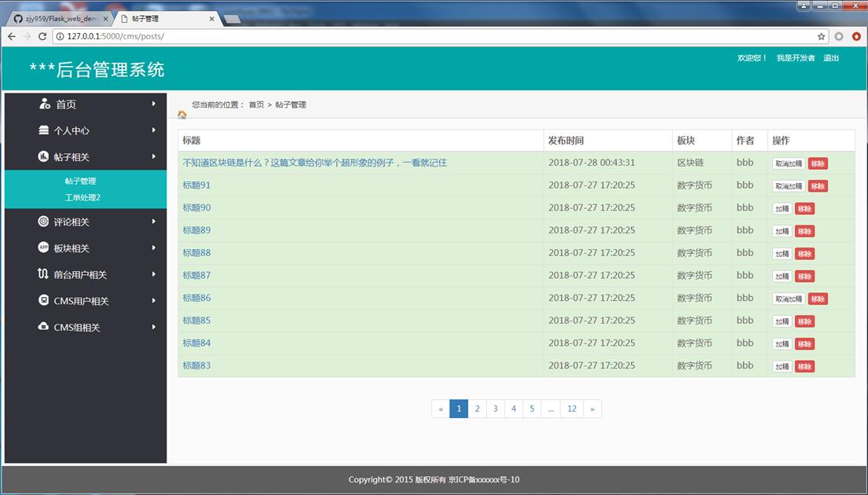
Task: Open the 帖子管理 submenu item
Action: point(80,181)
